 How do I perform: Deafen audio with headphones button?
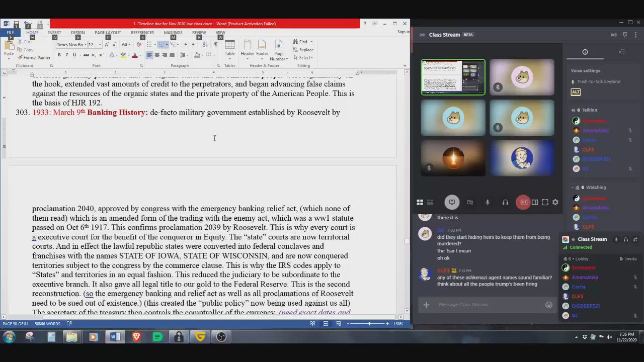505,202
